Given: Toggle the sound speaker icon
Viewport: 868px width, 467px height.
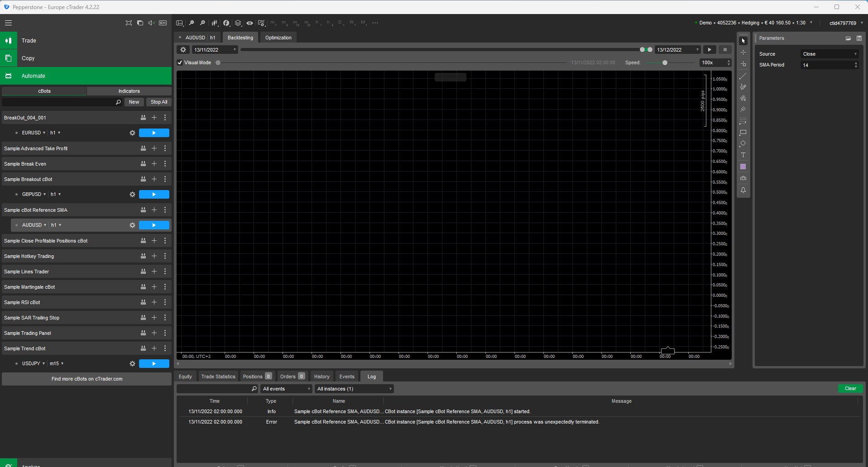Looking at the screenshot, I should tap(151, 23).
